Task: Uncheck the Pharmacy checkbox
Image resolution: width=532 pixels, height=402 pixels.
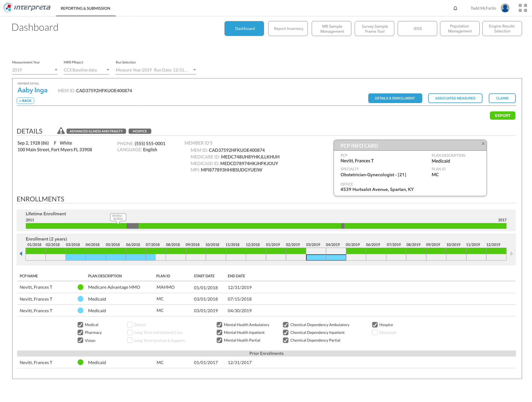Action: pyautogui.click(x=80, y=332)
